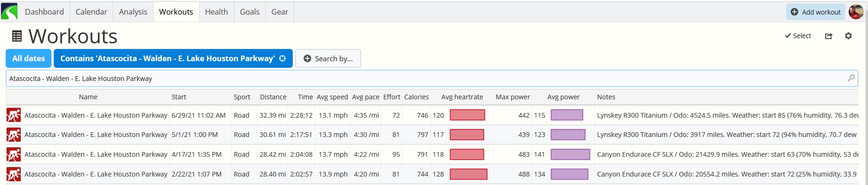Viewport: 868px width, 185px height.
Task: Click the Add workout button
Action: (x=816, y=12)
